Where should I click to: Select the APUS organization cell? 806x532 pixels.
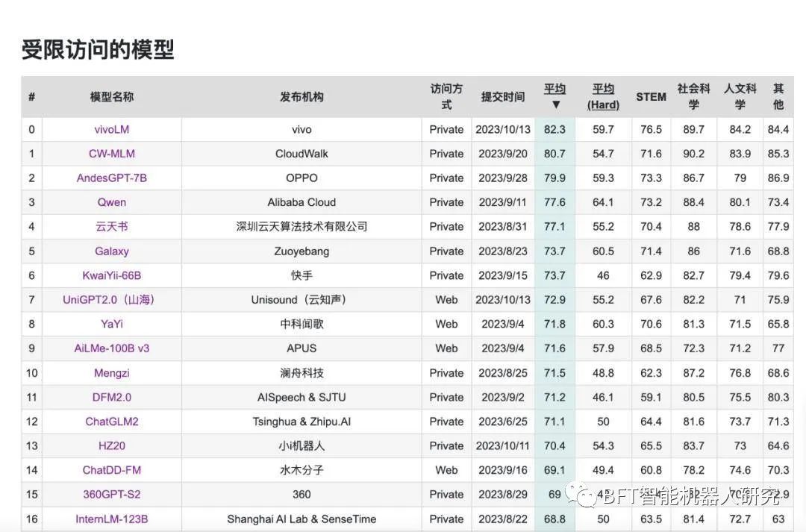(302, 348)
